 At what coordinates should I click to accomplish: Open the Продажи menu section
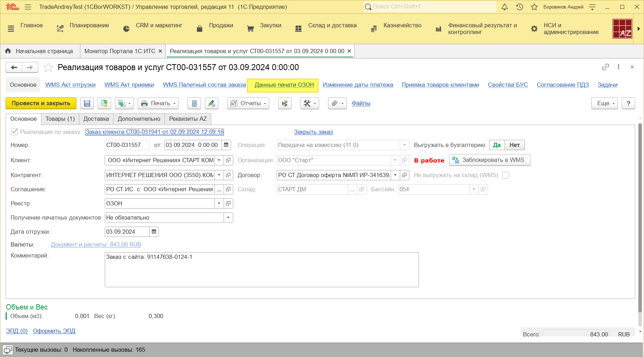(x=221, y=25)
